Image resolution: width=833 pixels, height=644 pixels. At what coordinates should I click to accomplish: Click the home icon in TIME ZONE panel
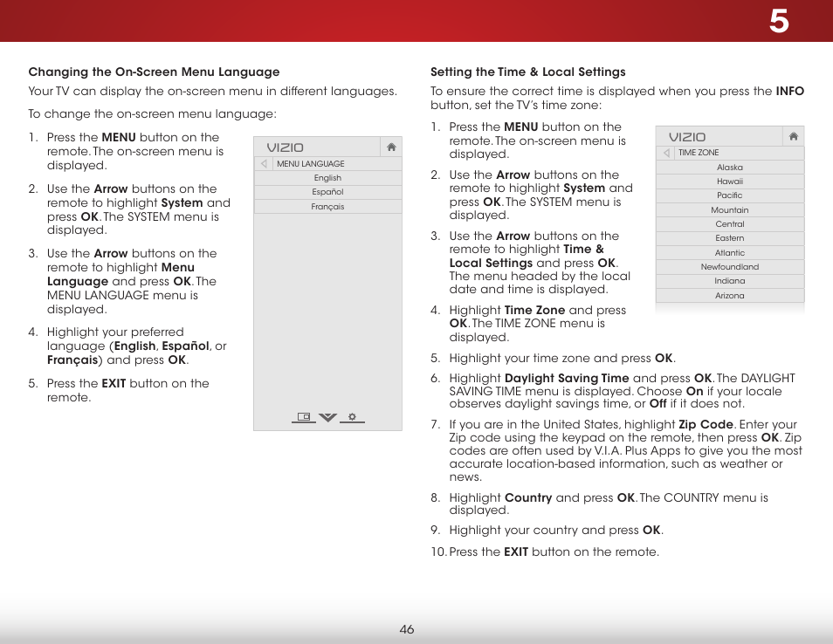tap(793, 136)
